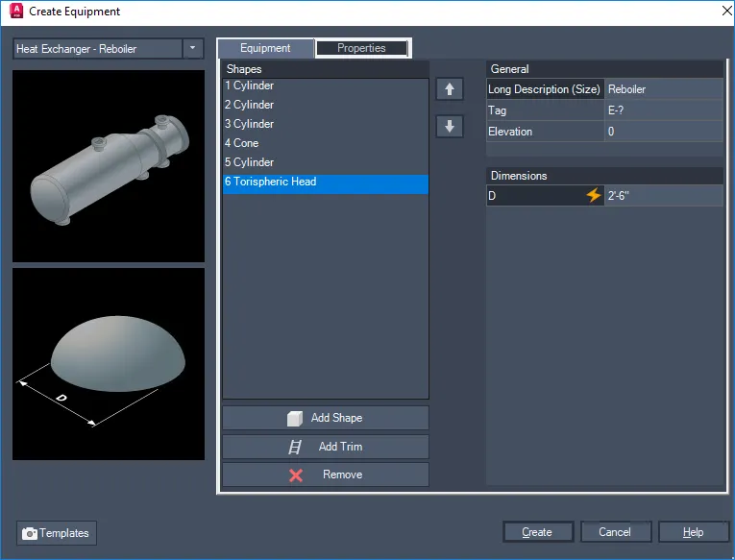Image resolution: width=735 pixels, height=560 pixels.
Task: Click the reboiler 3D preview thumbnail
Action: (109, 166)
